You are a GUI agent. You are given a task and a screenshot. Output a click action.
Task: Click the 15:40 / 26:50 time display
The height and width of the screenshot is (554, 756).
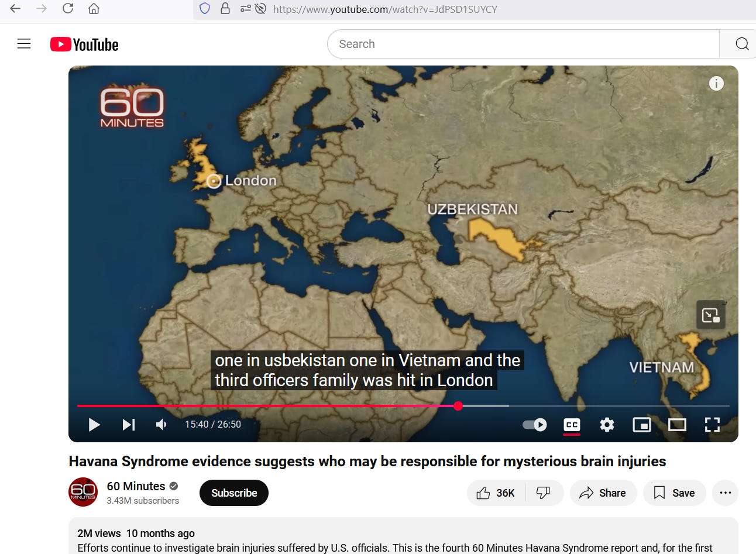tap(213, 425)
